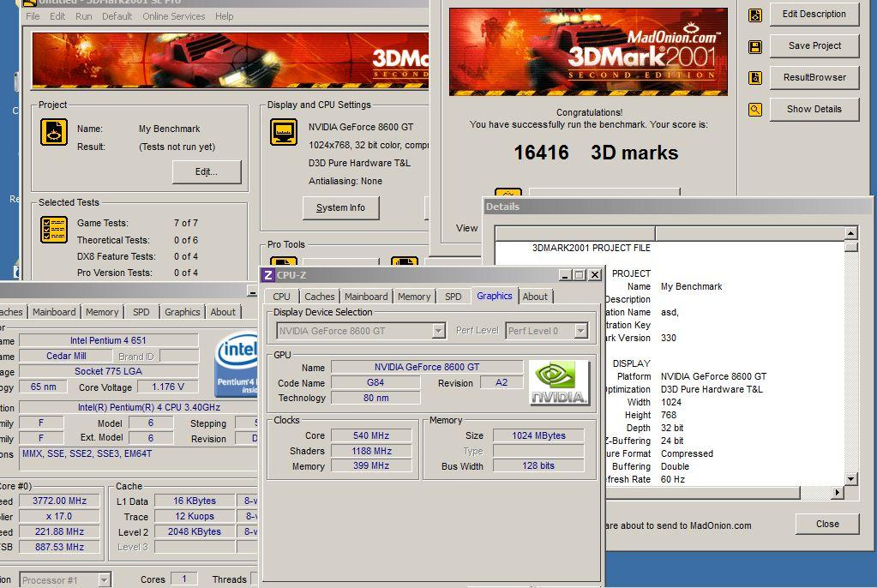877x588 pixels.
Task: Click the Edit Description button
Action: (x=814, y=14)
